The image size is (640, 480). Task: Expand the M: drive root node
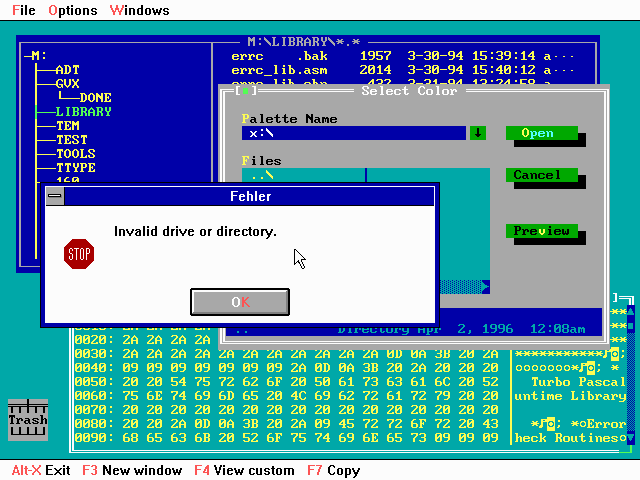(x=38, y=55)
